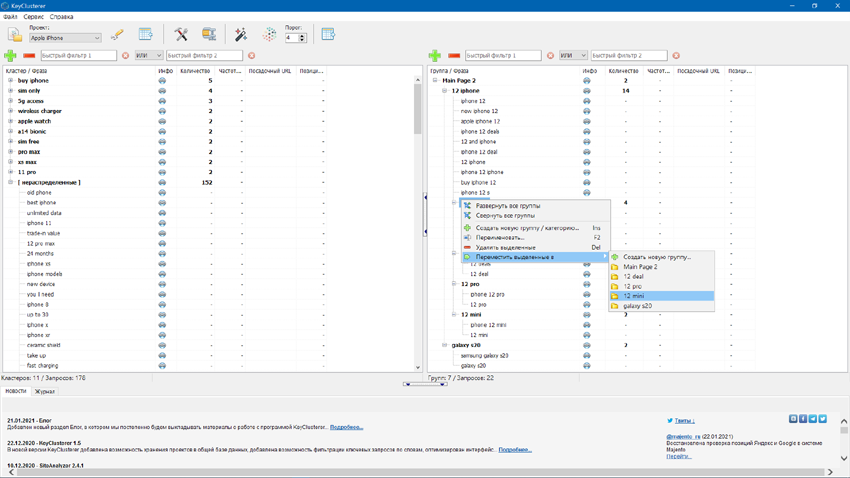Click the clamp compress icon in toolbar
The width and height of the screenshot is (850, 478).
tap(209, 34)
